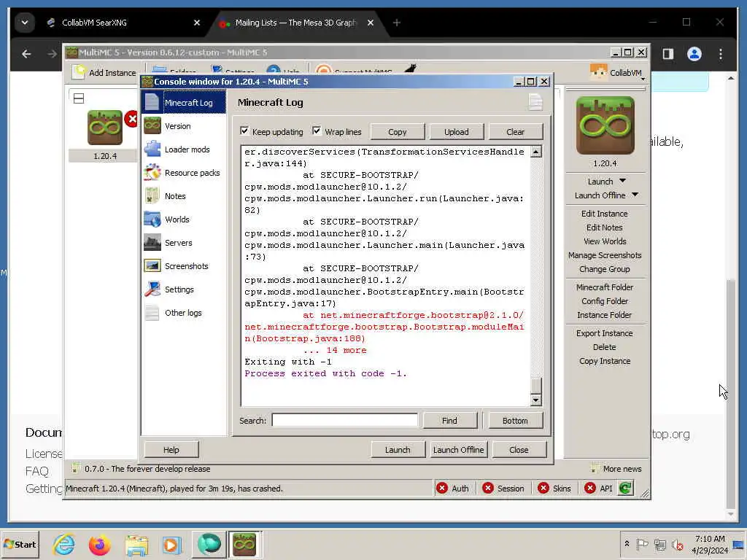Click the Session status icon
Viewport: 747px width, 560px height.
click(488, 488)
